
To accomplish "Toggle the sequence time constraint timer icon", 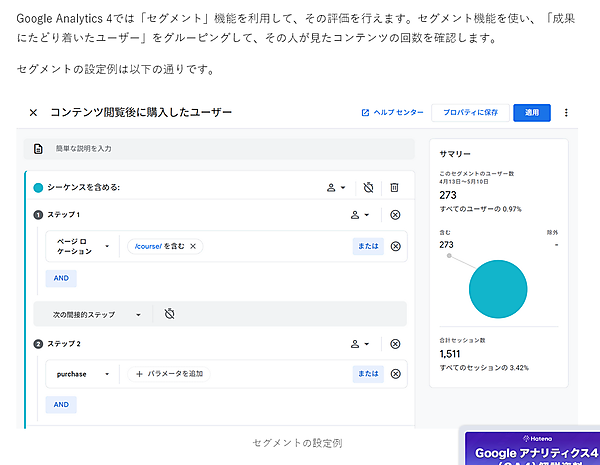I will tap(368, 187).
